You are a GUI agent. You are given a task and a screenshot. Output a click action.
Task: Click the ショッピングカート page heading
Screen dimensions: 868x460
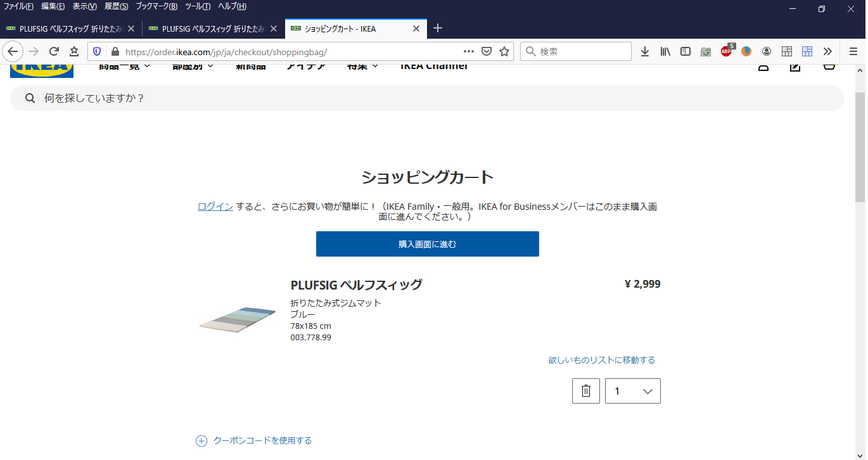click(428, 177)
